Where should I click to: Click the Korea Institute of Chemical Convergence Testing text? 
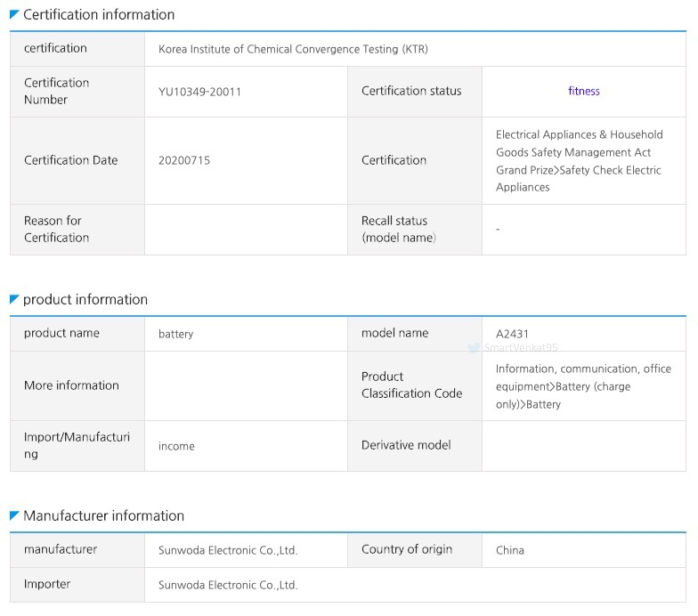[x=293, y=49]
